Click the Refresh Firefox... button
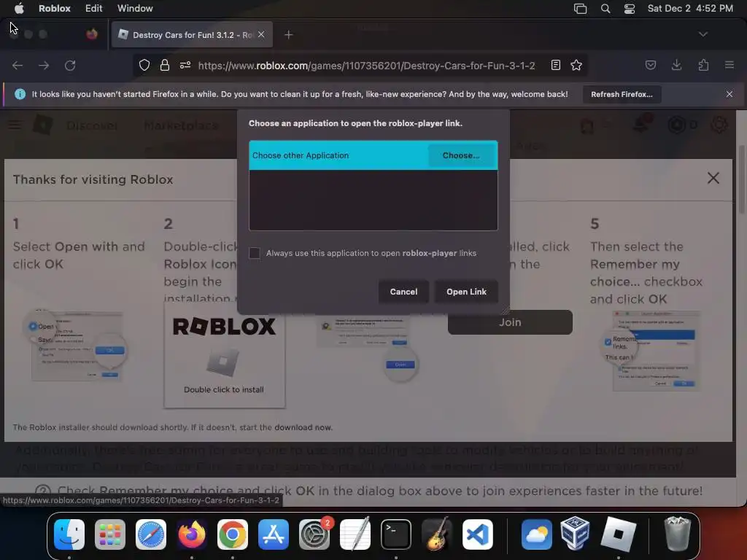 point(622,94)
